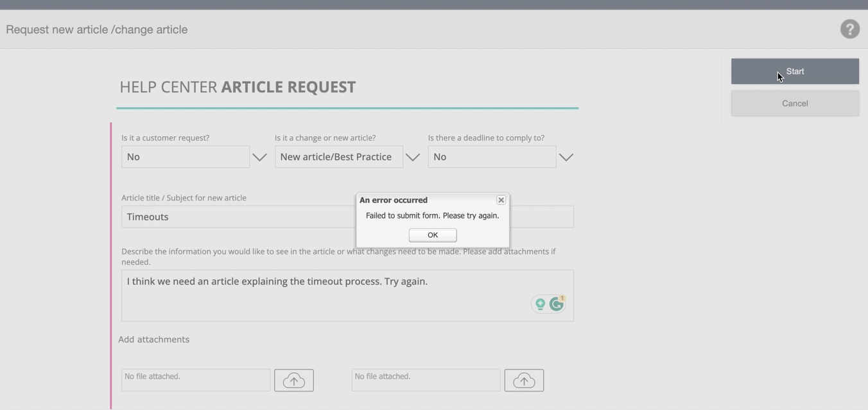Viewport: 868px width, 410px height.
Task: Expand the deadline to comply dropdown
Action: (566, 156)
